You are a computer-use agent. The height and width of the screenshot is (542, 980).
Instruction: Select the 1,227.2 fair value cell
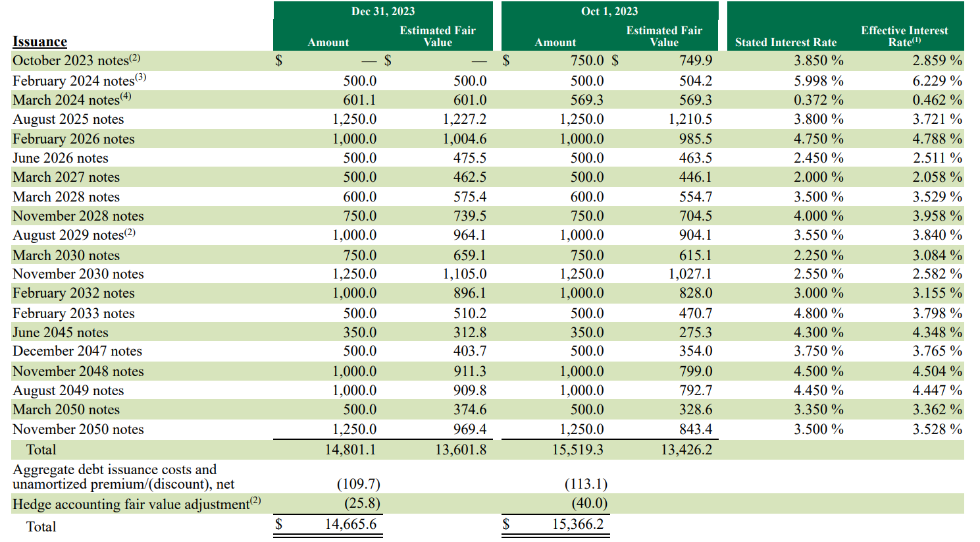tap(465, 119)
